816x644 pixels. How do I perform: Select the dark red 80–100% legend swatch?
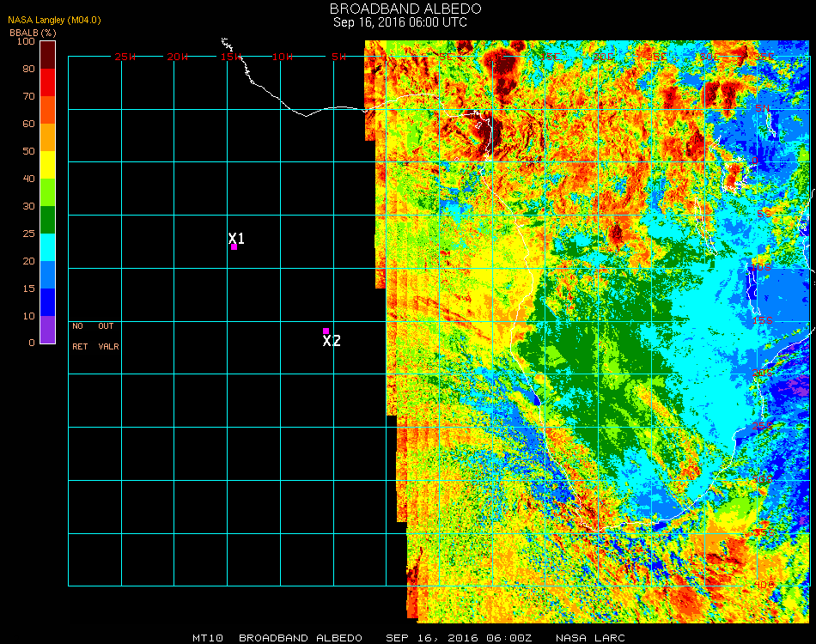point(48,54)
